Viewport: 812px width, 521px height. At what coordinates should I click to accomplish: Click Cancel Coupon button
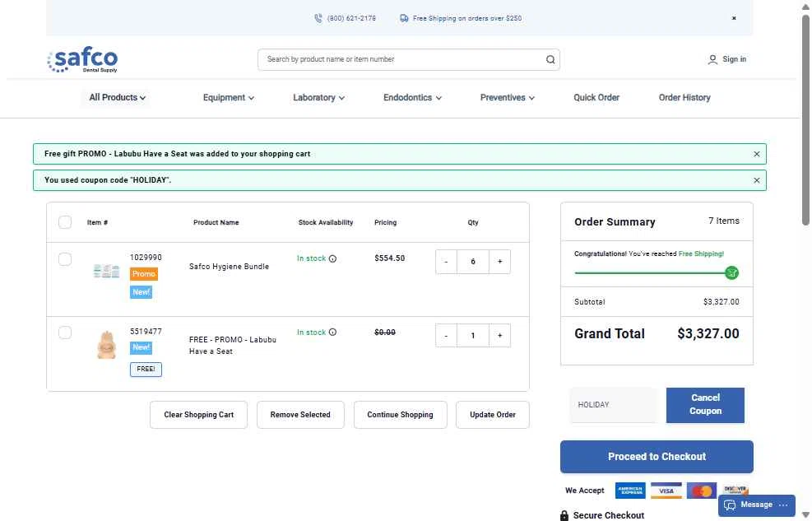click(705, 405)
